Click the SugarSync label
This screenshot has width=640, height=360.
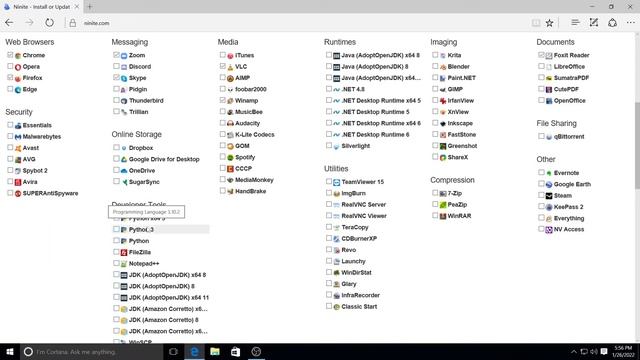144,182
